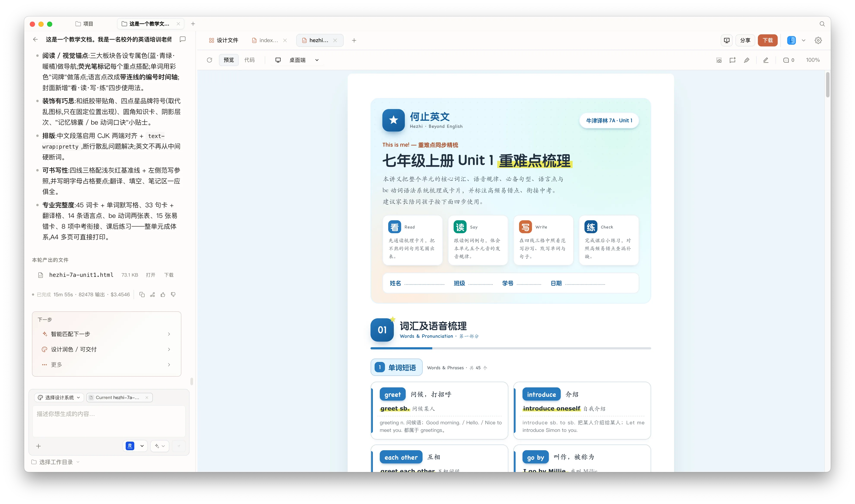Share the response with the share-nodes icon
The height and width of the screenshot is (504, 855).
coord(152,295)
